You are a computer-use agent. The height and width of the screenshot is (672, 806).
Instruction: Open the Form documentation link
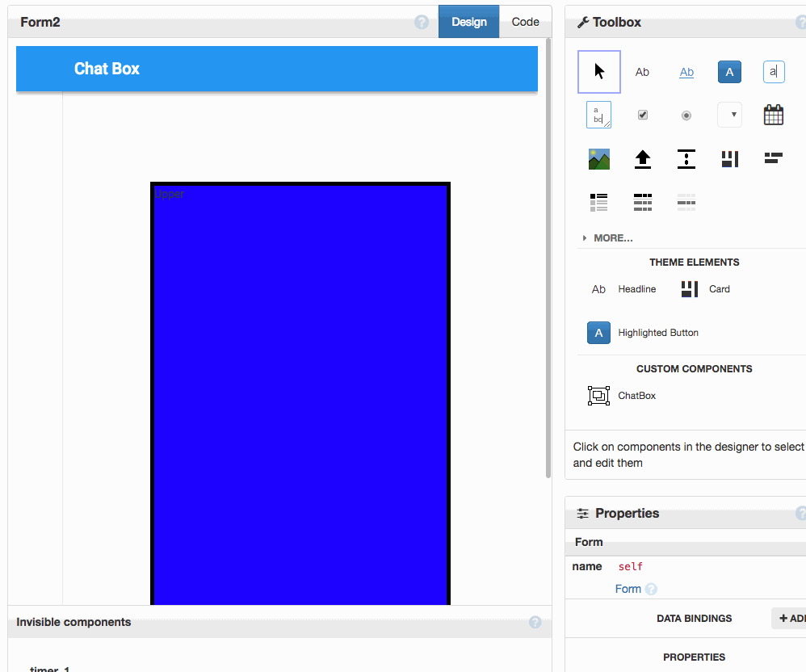click(x=628, y=589)
